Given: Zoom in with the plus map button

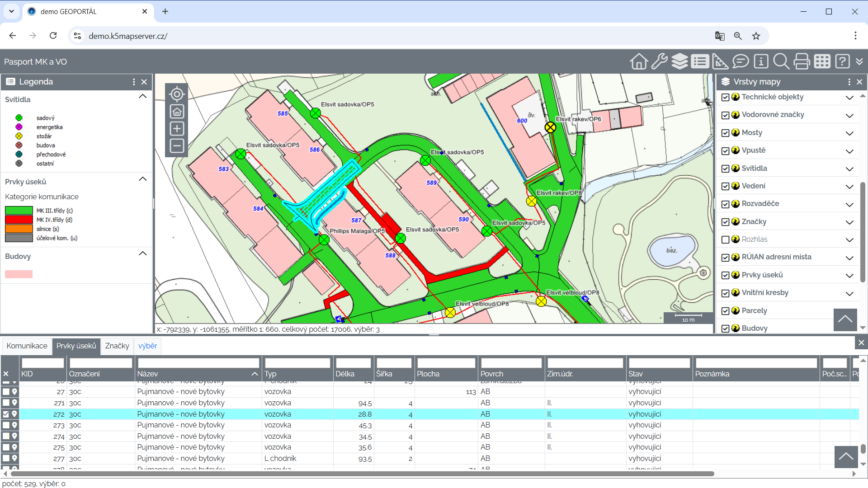Looking at the screenshot, I should click(177, 129).
